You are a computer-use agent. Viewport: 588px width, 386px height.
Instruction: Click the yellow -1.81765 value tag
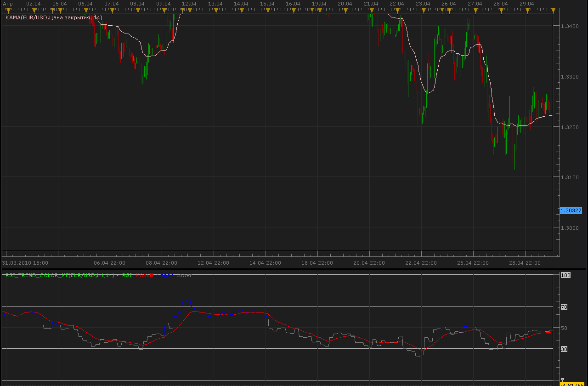572,384
